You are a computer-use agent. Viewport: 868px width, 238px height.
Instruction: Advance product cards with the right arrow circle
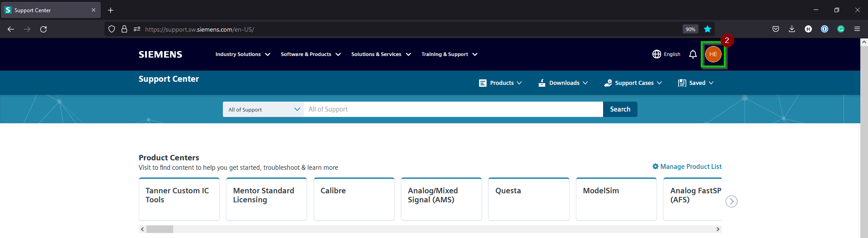point(731,201)
